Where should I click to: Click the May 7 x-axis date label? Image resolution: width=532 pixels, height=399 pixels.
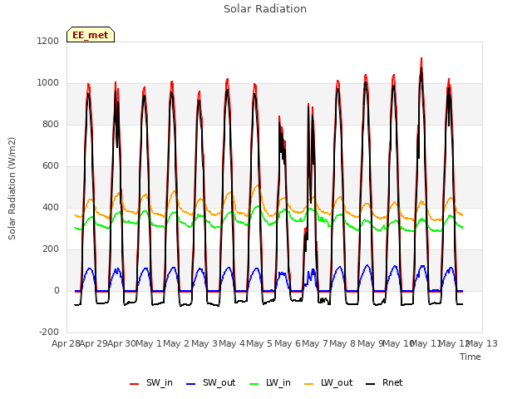315,343
